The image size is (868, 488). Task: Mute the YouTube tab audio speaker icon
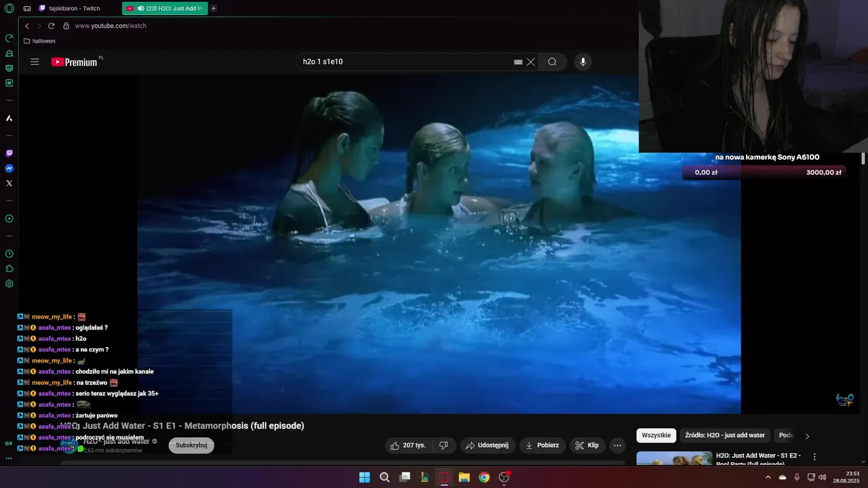click(x=140, y=8)
